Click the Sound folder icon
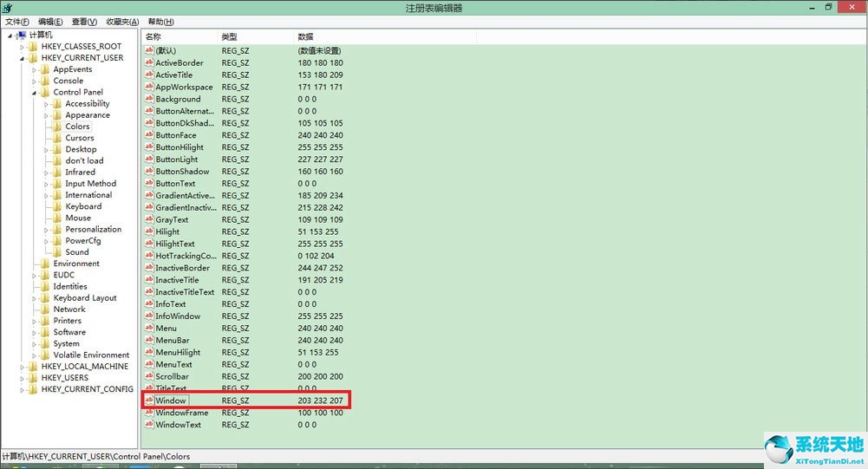This screenshot has height=469, width=868. tap(57, 252)
